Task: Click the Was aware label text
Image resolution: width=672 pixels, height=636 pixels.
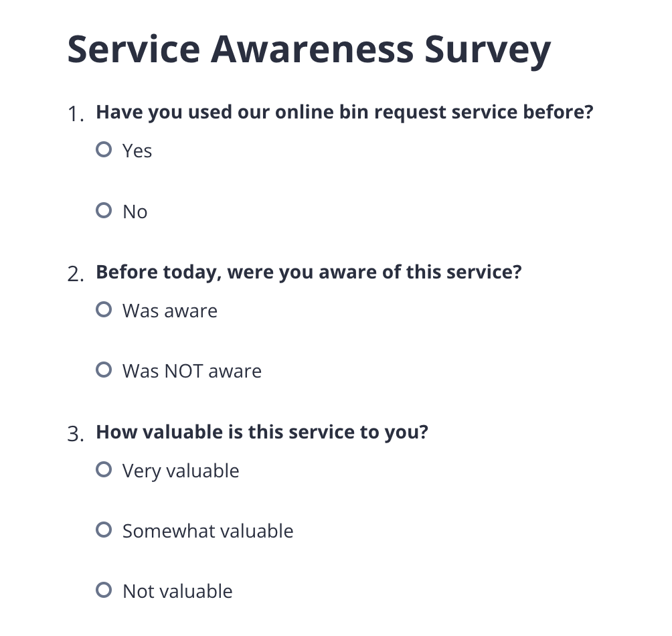Action: [169, 311]
